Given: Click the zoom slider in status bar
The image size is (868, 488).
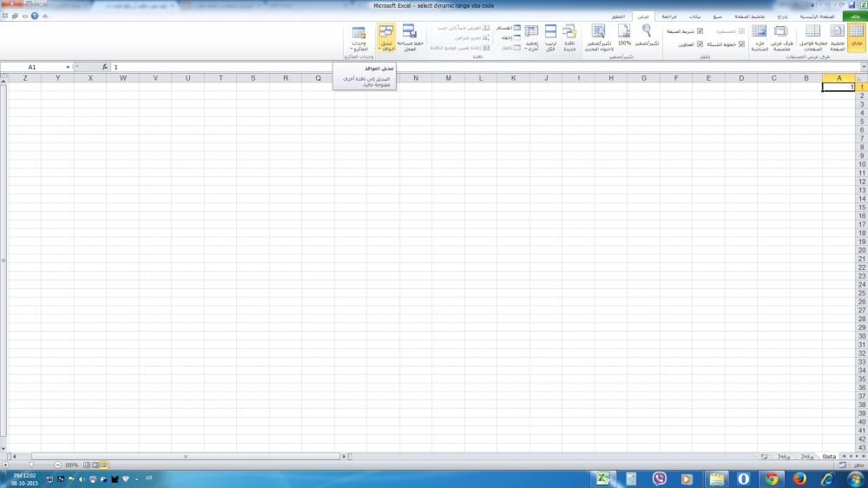Looking at the screenshot, I should coord(30,465).
